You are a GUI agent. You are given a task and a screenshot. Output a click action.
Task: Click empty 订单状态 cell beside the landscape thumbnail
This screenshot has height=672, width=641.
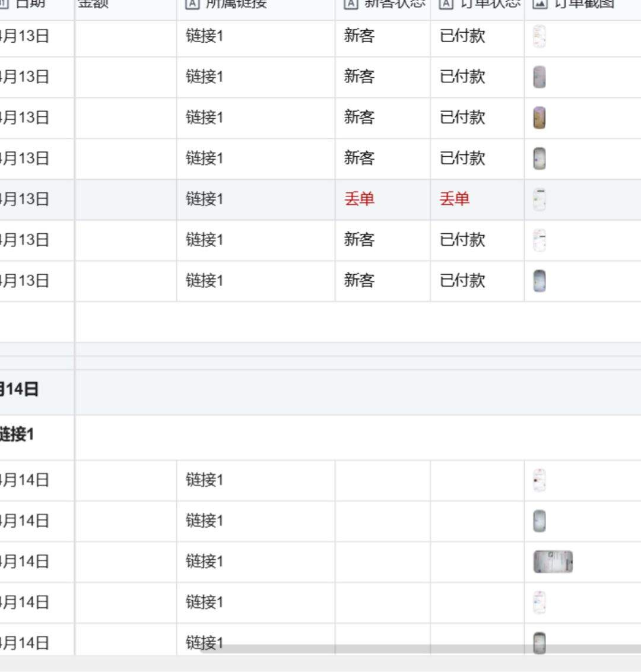coord(477,562)
